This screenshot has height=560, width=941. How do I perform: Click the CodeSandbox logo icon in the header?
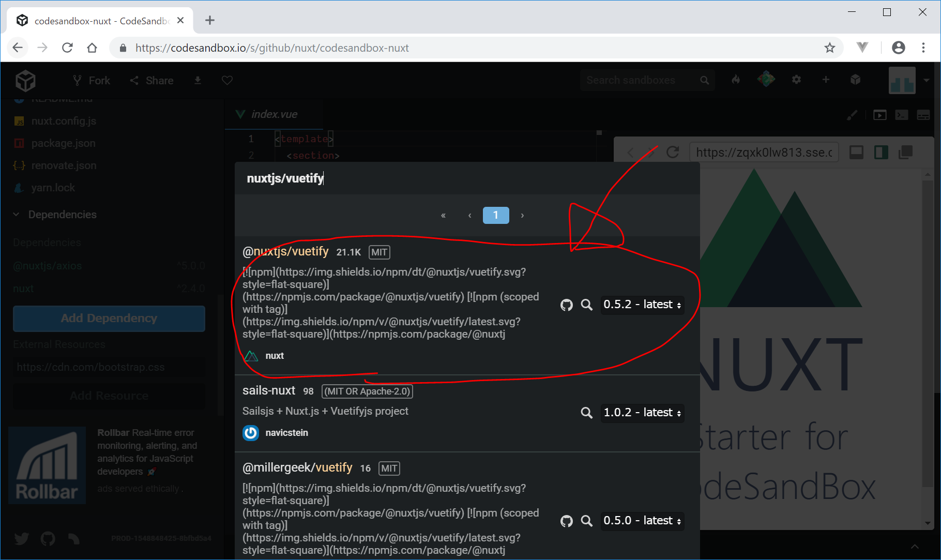(x=25, y=81)
